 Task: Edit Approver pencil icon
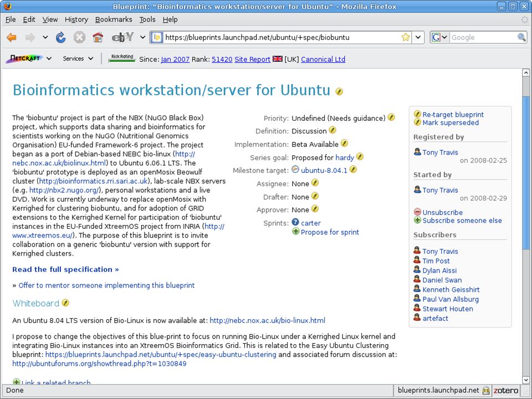coord(315,209)
